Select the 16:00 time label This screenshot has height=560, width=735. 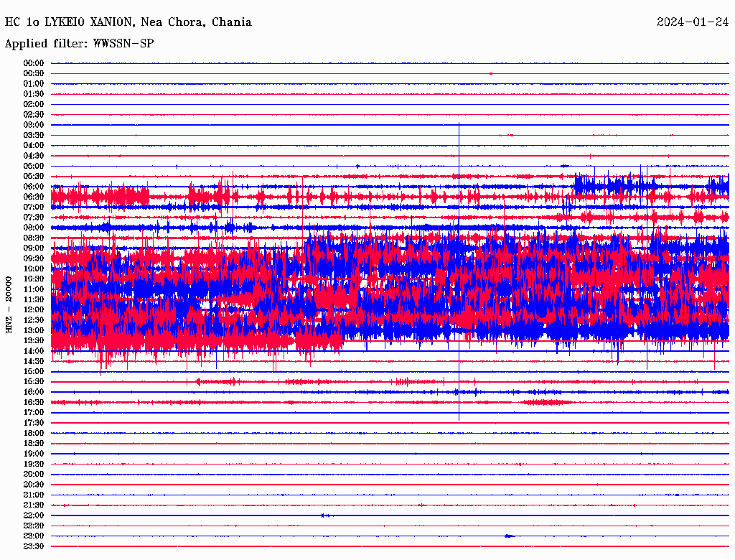[x=34, y=392]
